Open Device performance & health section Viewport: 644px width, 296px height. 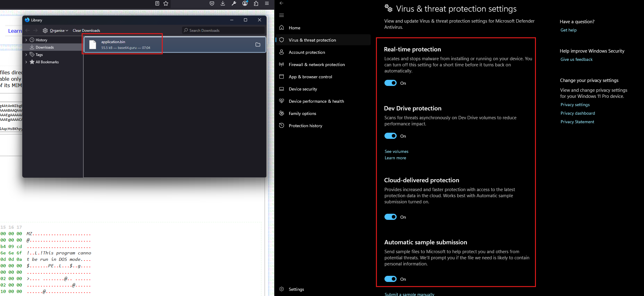323,101
